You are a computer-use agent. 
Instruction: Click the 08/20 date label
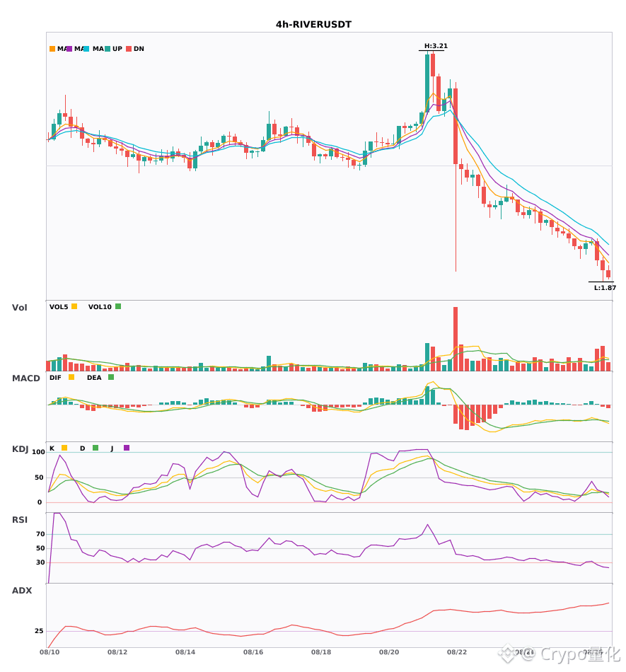[389, 652]
